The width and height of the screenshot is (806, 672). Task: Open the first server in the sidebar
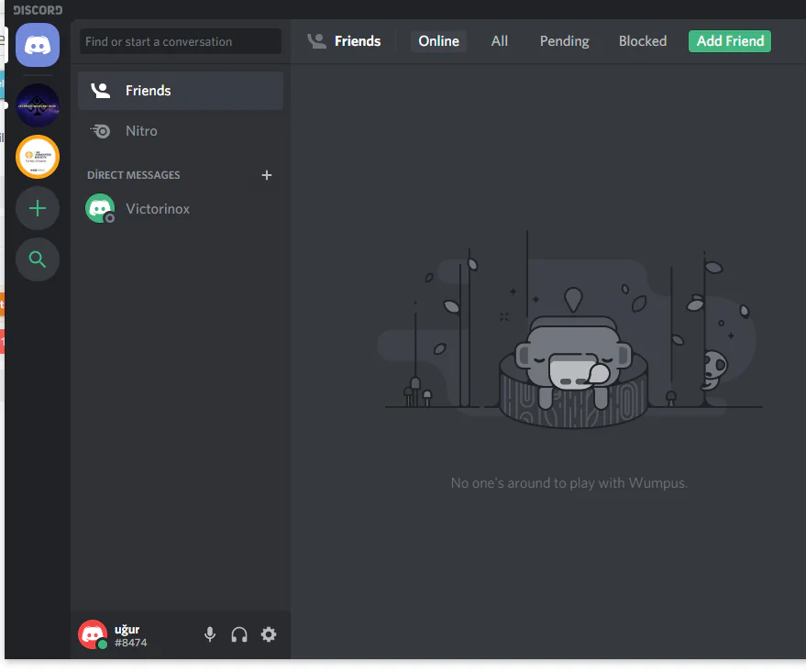(37, 104)
